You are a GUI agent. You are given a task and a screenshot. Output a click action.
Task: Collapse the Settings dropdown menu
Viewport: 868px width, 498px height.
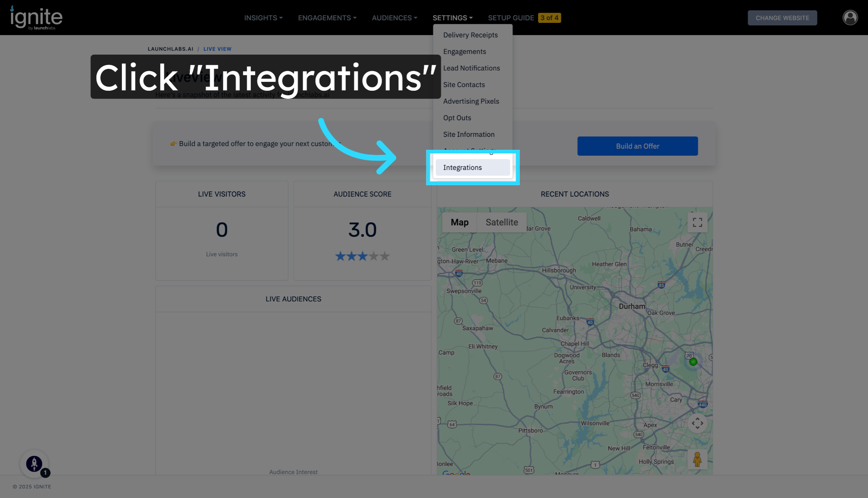452,18
